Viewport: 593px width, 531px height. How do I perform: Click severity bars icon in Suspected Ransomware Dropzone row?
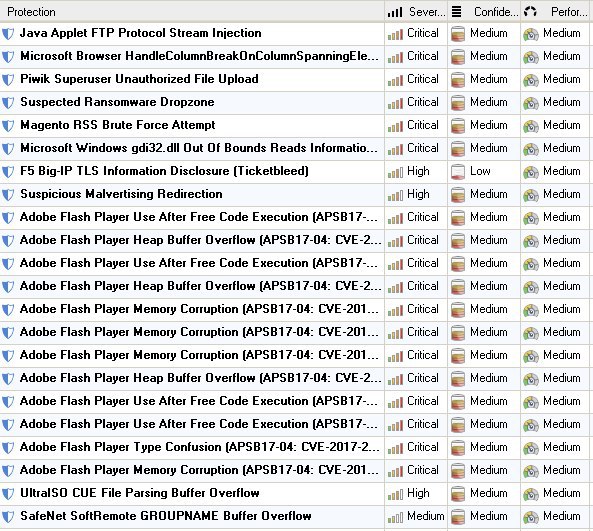(395, 103)
